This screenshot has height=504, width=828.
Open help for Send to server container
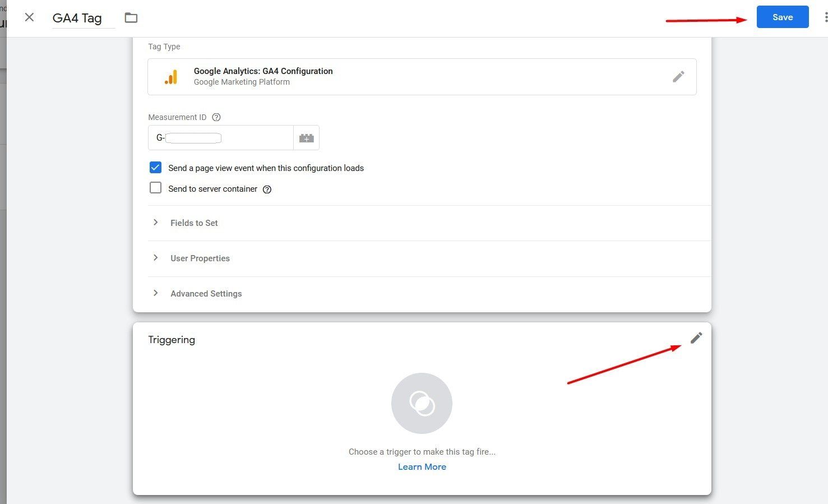[267, 189]
